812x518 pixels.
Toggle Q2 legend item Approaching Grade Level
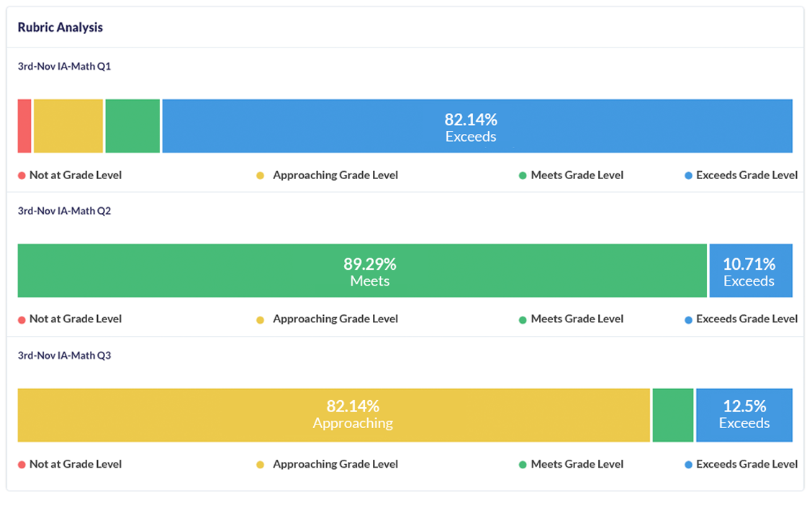click(x=335, y=319)
